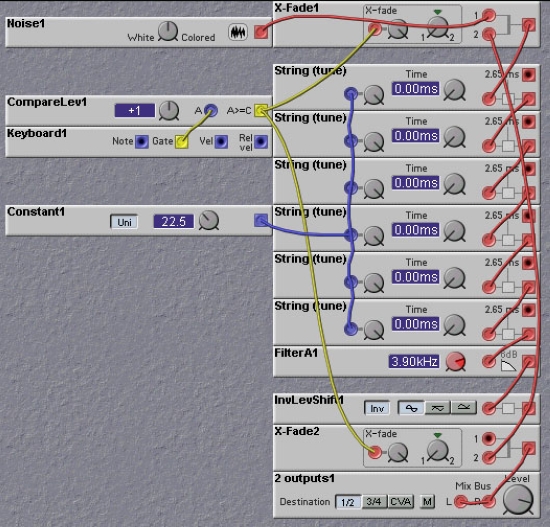Screen dimensions: 550x527
Task: Click the Note output jack on Keyboard1
Action: click(142, 141)
